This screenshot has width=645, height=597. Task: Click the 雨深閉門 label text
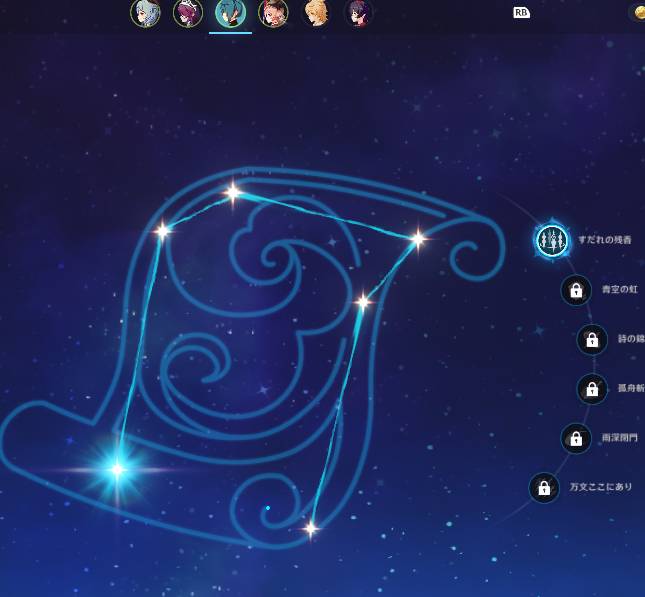tap(619, 438)
